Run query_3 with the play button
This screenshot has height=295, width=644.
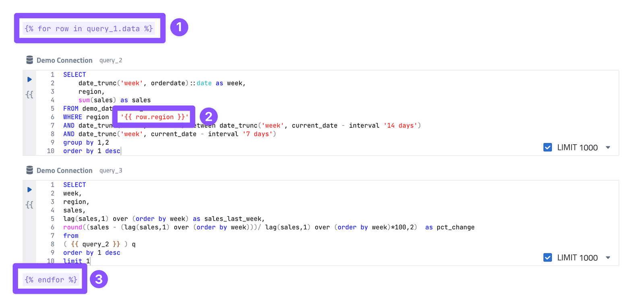coord(29,189)
